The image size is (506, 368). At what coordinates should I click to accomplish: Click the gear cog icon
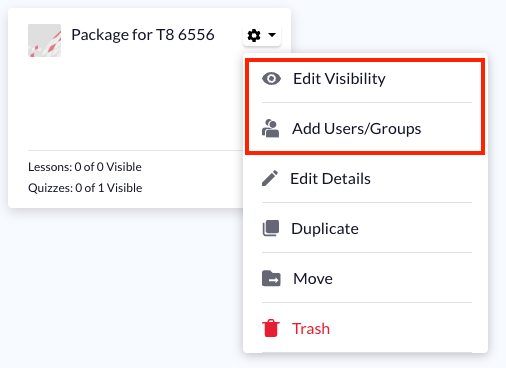[254, 35]
